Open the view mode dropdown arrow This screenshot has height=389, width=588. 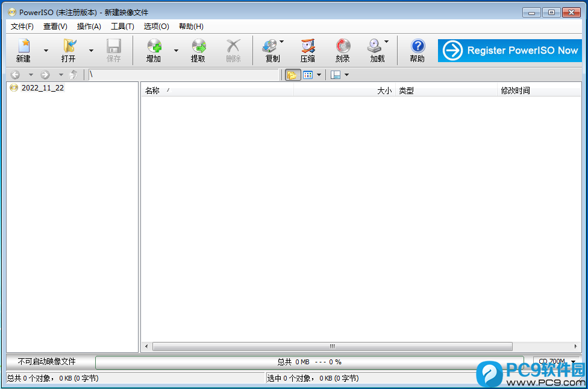(319, 75)
